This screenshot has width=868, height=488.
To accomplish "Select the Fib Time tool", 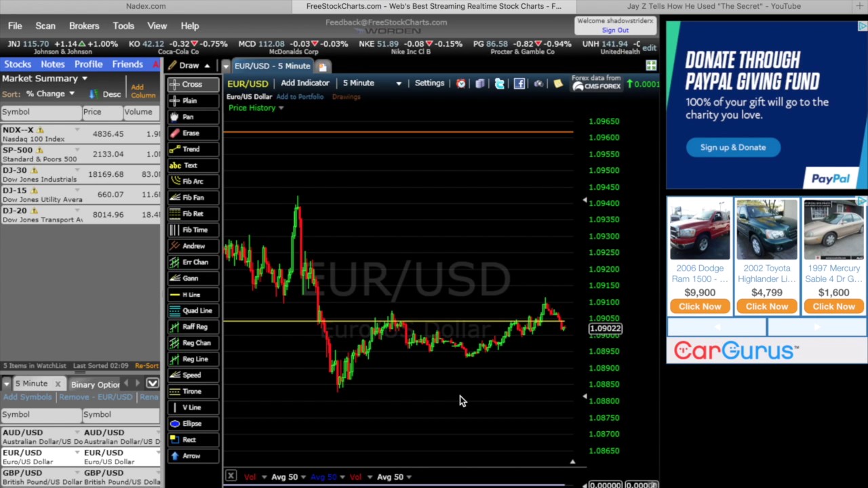I will [x=193, y=230].
